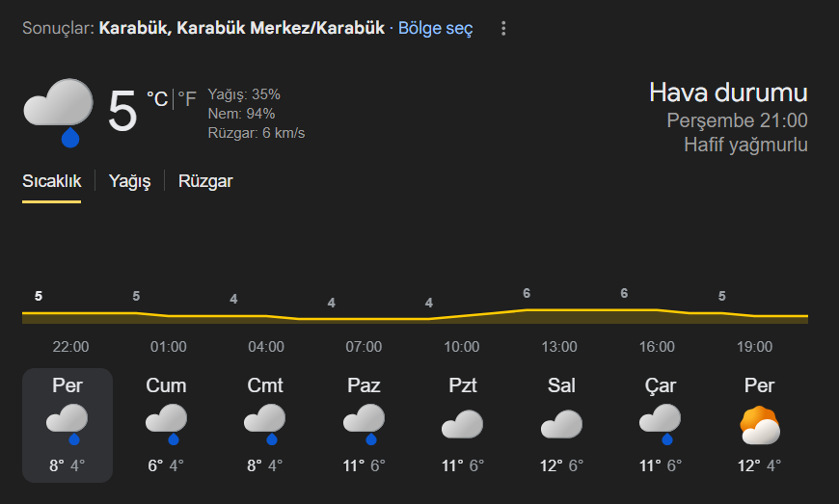Switch temperature unit to °F
Screen dimensions: 839x504
(x=187, y=98)
